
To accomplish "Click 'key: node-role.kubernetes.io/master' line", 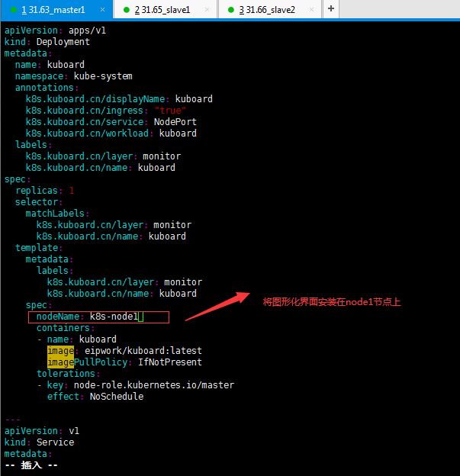I will pyautogui.click(x=136, y=385).
